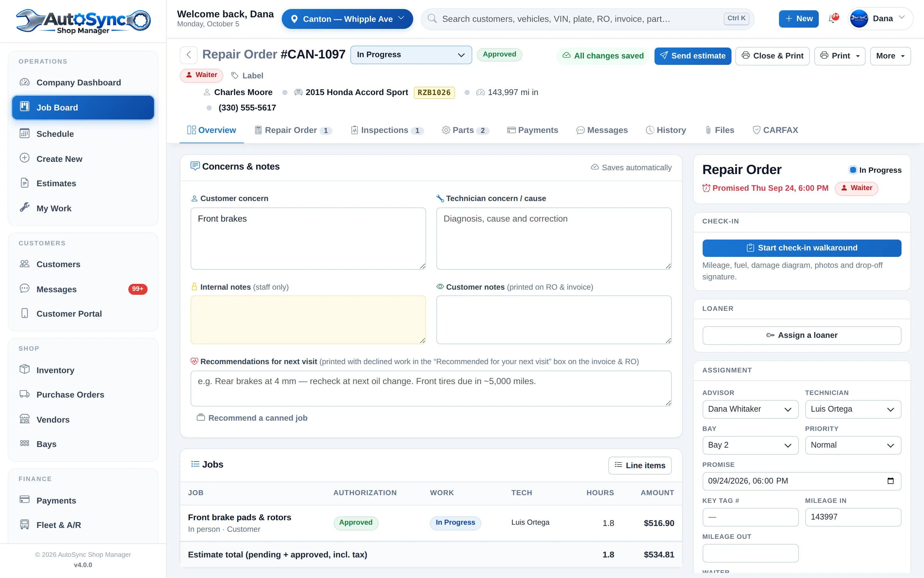Open the Advisor Dana Whitaker dropdown
The height and width of the screenshot is (578, 924).
(x=750, y=409)
